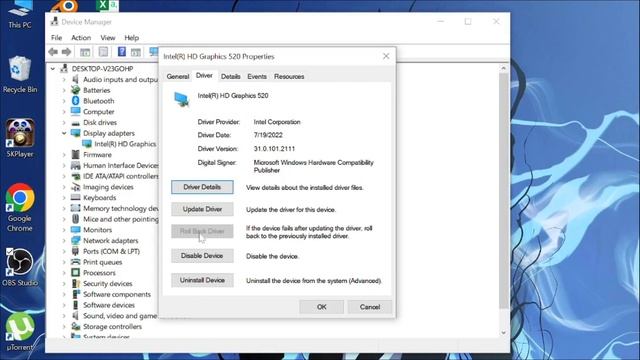Switch to the Details tab

coord(230,76)
